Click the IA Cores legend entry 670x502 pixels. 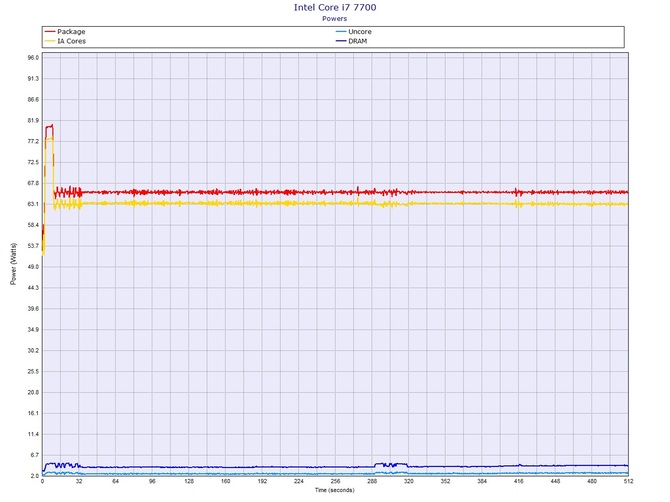pyautogui.click(x=65, y=41)
